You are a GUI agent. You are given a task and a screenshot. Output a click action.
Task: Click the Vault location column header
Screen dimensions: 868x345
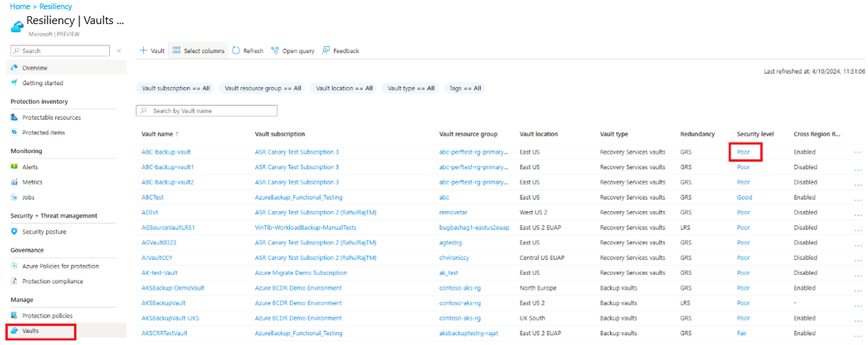pyautogui.click(x=538, y=134)
